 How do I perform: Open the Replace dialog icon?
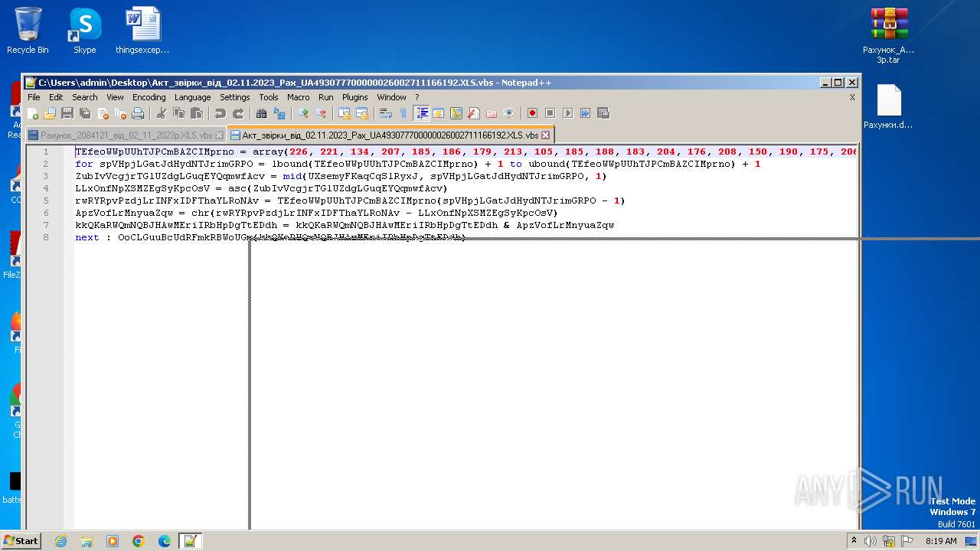[x=279, y=113]
